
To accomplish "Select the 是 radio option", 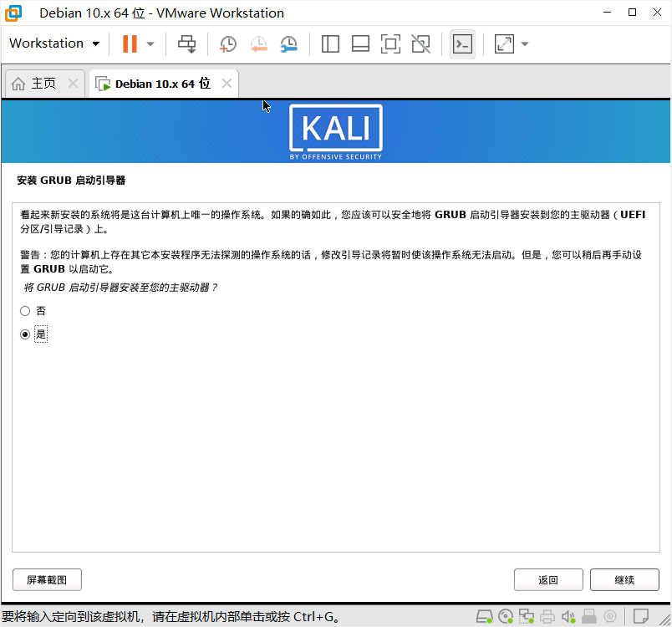I will point(25,334).
